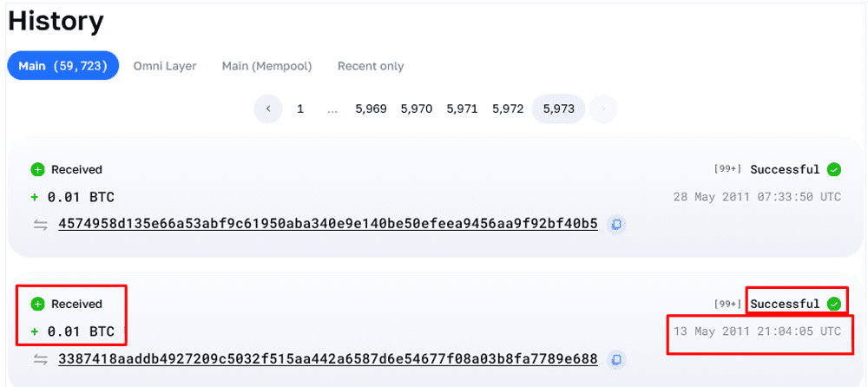Click green checkmark of 13 May transaction
The width and height of the screenshot is (868, 387).
click(x=834, y=304)
